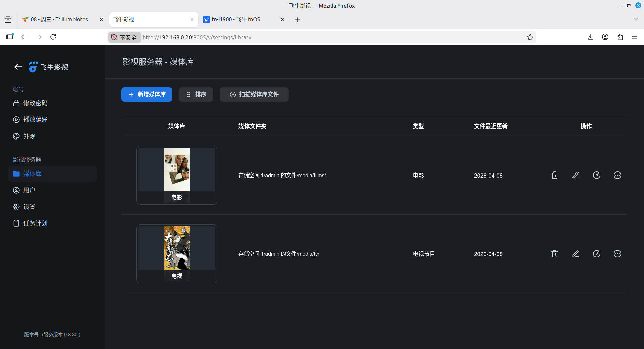Open more options for 电影 library
The height and width of the screenshot is (349, 644).
click(x=618, y=175)
